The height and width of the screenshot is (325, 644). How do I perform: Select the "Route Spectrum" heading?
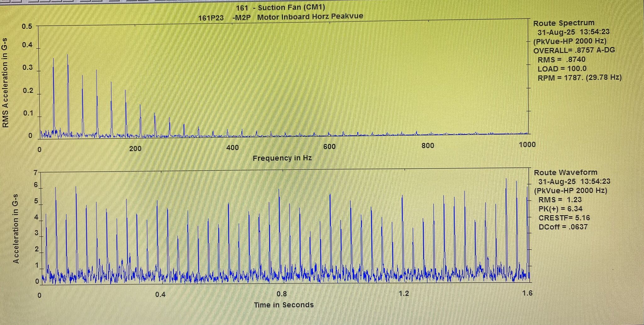tap(564, 23)
